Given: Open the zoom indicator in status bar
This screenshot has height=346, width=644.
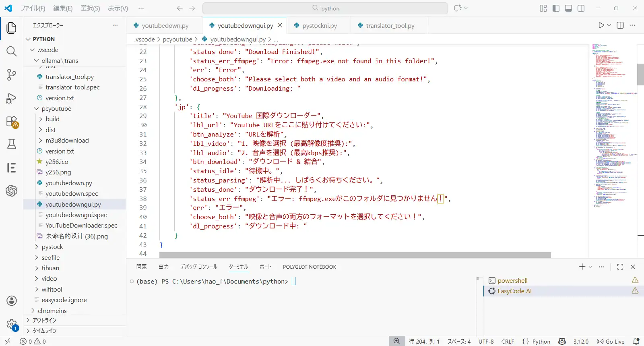Looking at the screenshot, I should tap(396, 341).
